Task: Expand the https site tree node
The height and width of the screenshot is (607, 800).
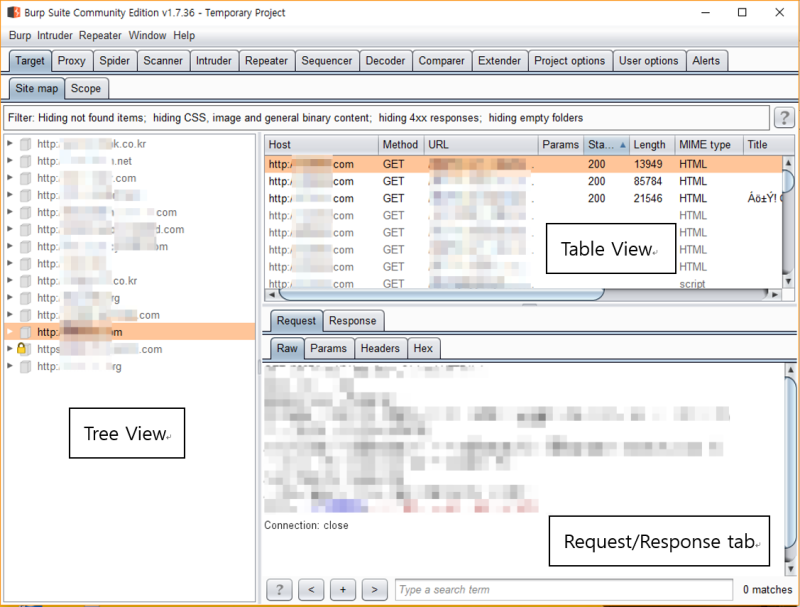Action: 8,349
